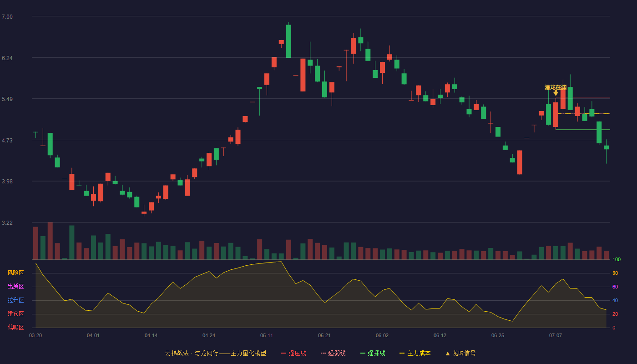Click the 3.22 price axis label
Viewport: 637px width, 364px height.
pyautogui.click(x=7, y=223)
